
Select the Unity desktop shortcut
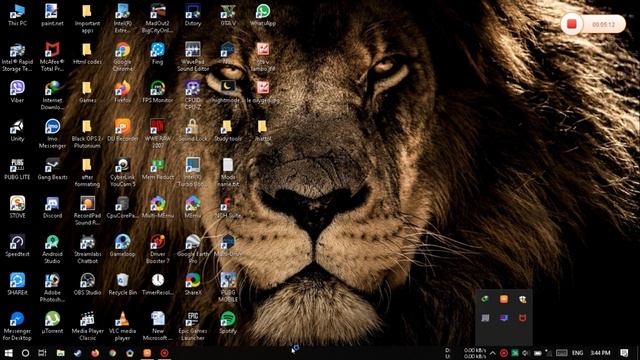(17, 131)
